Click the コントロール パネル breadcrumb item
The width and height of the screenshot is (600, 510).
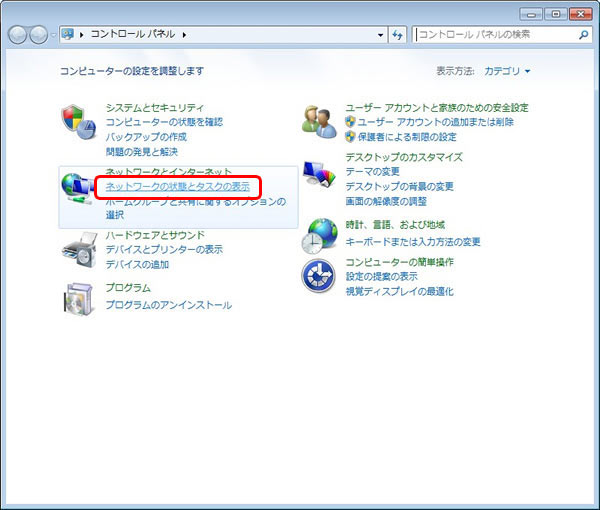coord(133,35)
